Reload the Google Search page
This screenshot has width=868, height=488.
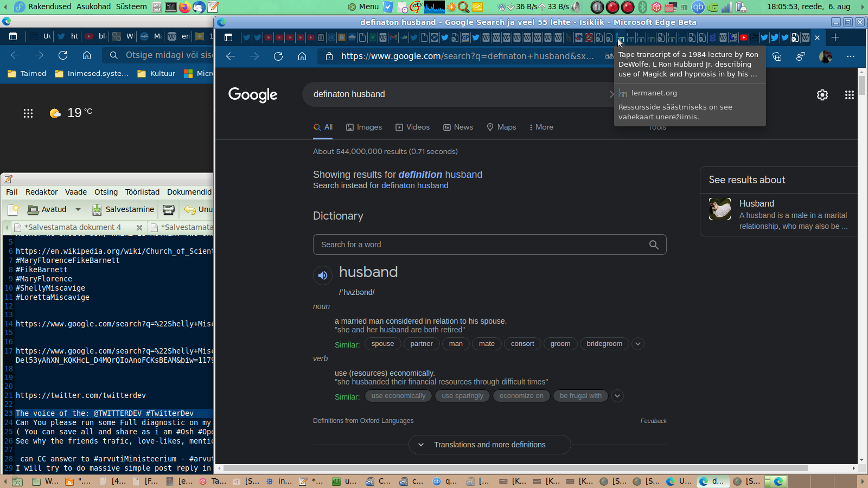pyautogui.click(x=278, y=56)
